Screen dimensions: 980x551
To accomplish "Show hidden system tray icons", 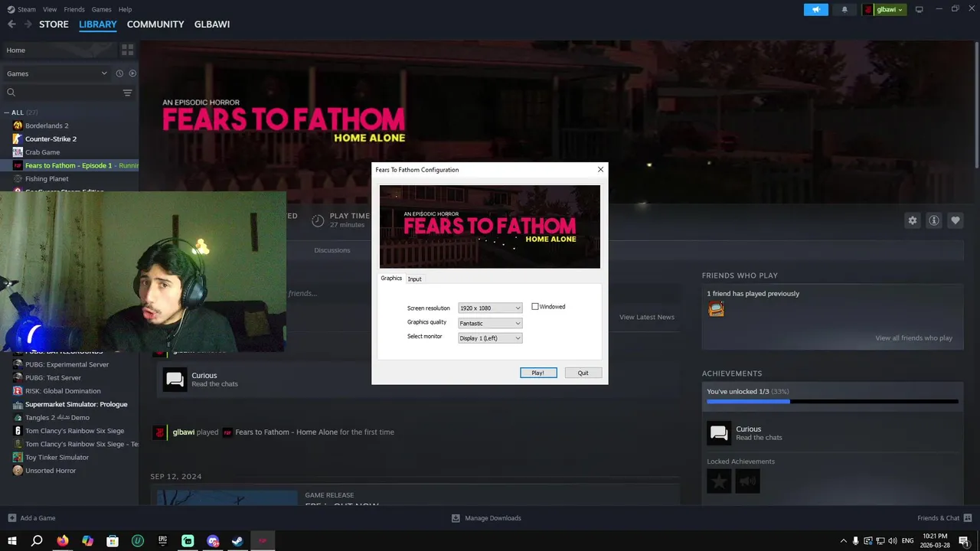I will click(x=844, y=540).
